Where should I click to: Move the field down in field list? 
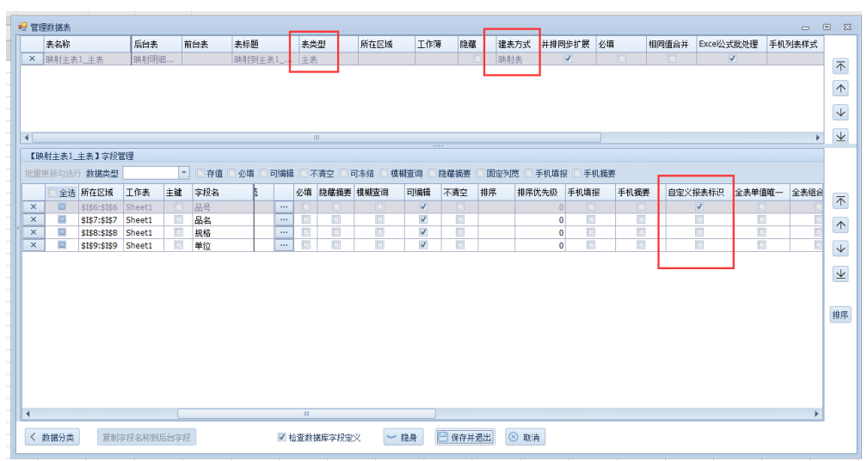coord(840,249)
